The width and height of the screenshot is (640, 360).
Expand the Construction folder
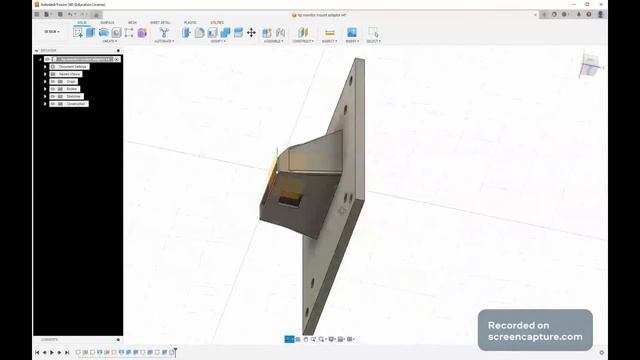coord(45,104)
